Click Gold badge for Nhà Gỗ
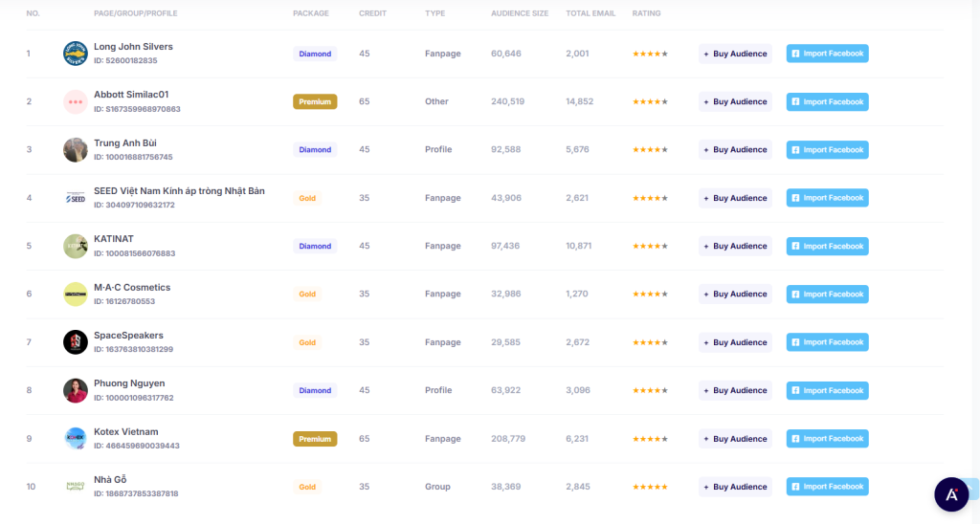Image resolution: width=980 pixels, height=524 pixels. (x=307, y=487)
